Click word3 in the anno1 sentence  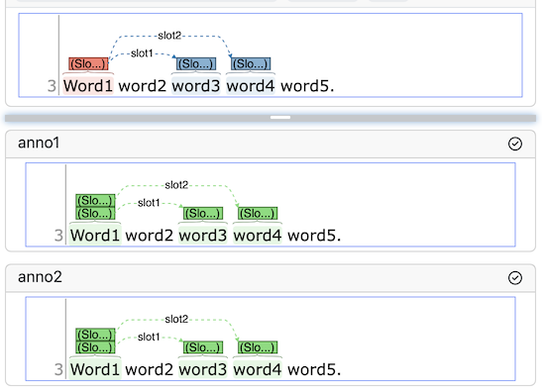tap(203, 236)
